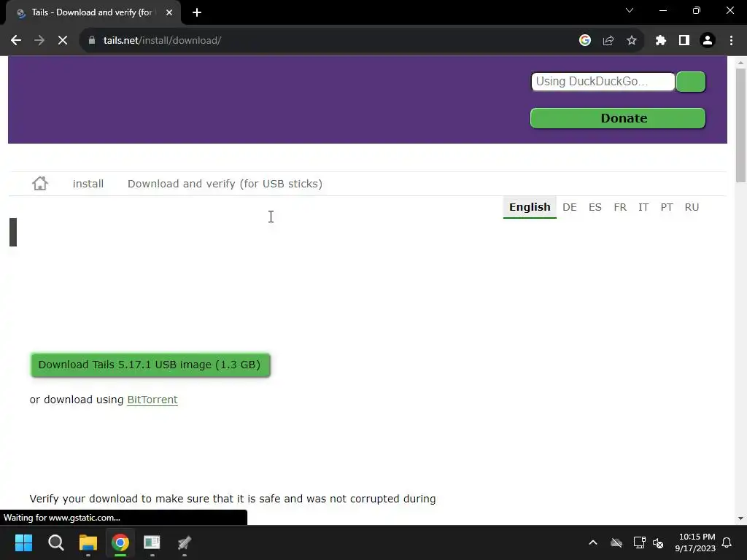Open the notifications bell
The height and width of the screenshot is (560, 747).
[x=727, y=542]
